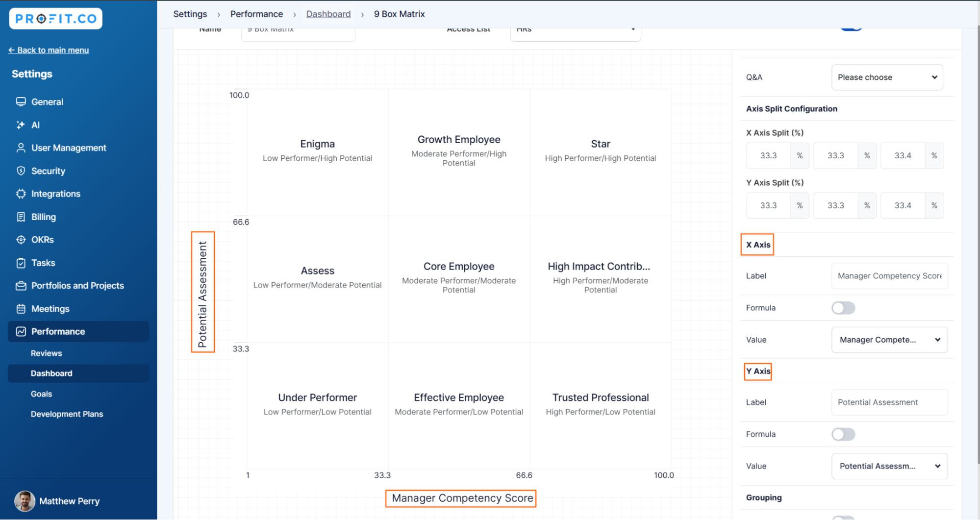The width and height of the screenshot is (980, 520).
Task: Click the Portfolios and Projects briefcase icon
Action: pos(21,286)
